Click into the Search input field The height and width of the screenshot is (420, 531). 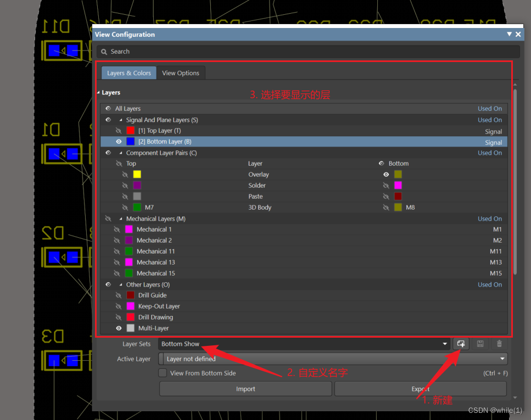tap(308, 52)
